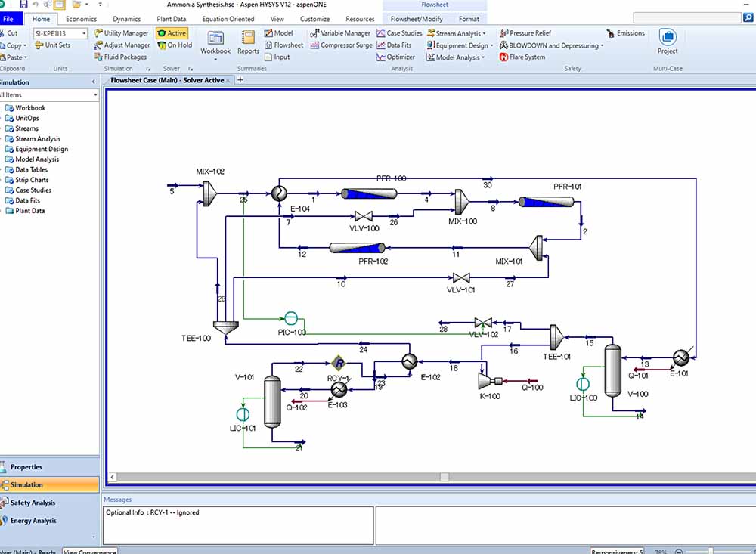Collapse the Simulation navigation pane
Screen dimensions: 756x554
click(94, 82)
